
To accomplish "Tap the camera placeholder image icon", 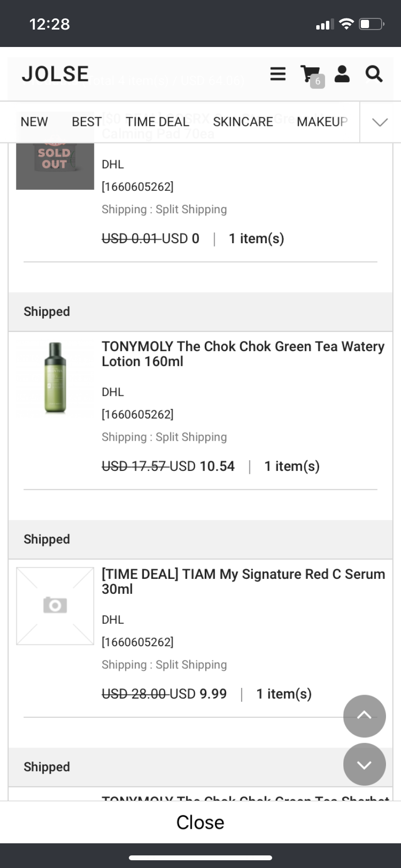I will pyautogui.click(x=55, y=605).
